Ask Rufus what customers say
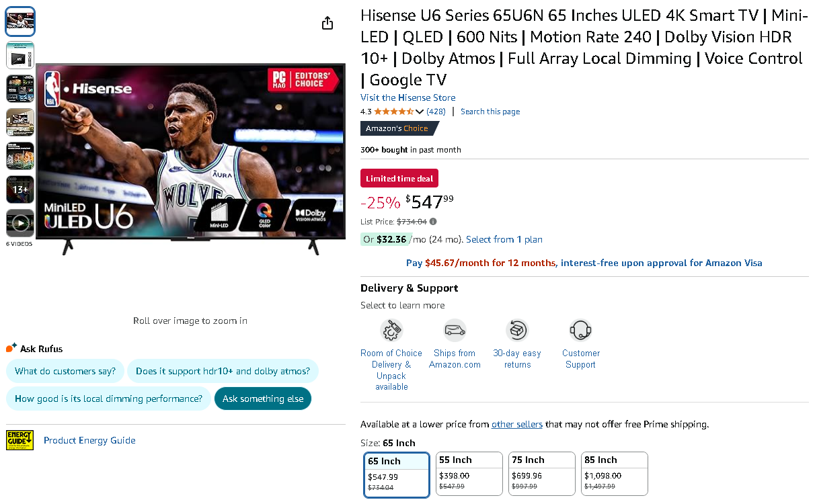Viewport: 815px width, 504px height. (65, 371)
